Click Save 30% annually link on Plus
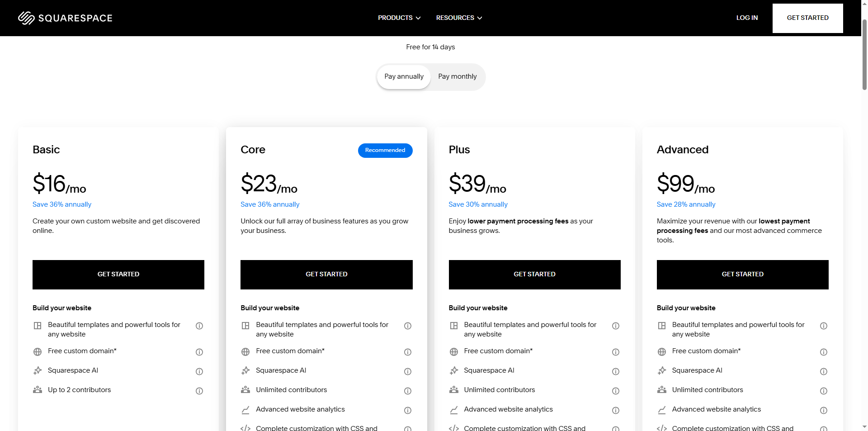Screen dimensions: 868x431 coord(478,204)
